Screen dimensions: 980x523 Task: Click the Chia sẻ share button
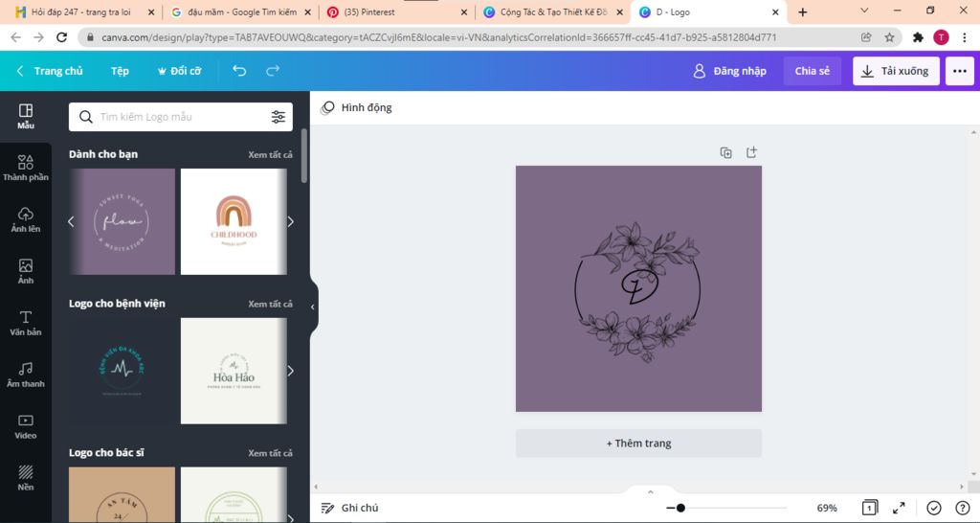point(812,71)
